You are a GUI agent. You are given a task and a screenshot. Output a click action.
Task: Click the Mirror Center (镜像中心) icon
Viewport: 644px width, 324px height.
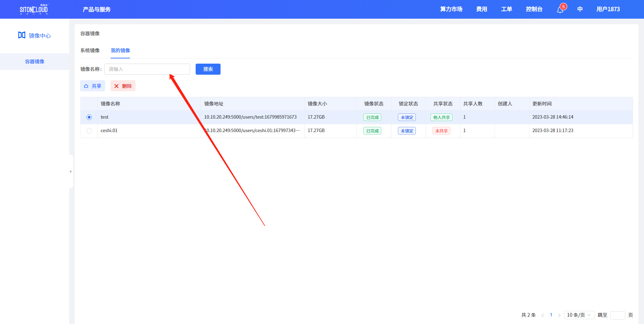22,35
